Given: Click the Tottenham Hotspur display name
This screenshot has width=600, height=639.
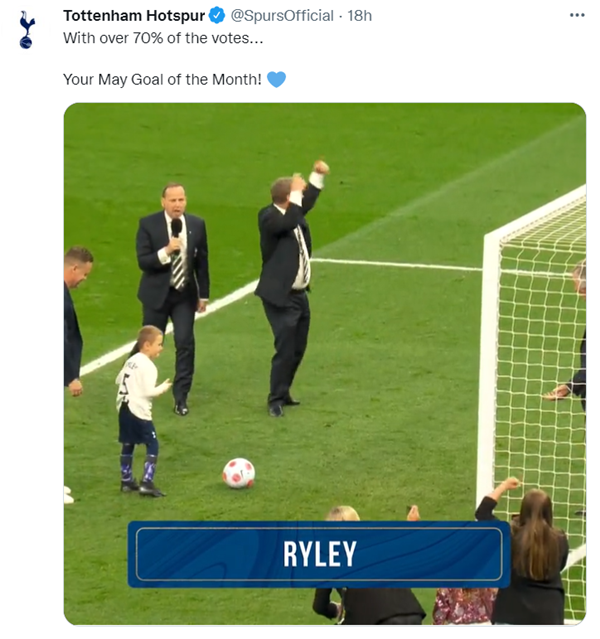Looking at the screenshot, I should tap(134, 15).
